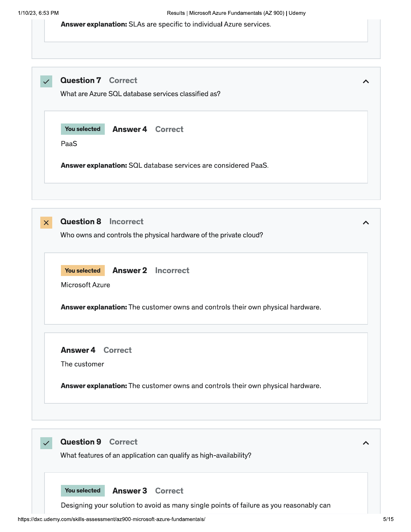Click the green 'You selected' badge in Question 7

[83, 129]
